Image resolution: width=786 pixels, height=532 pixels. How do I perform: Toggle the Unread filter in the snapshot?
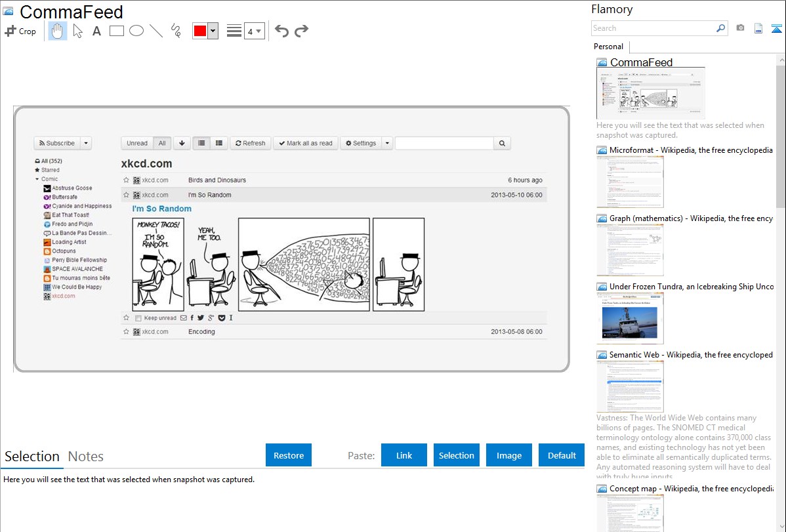[137, 143]
